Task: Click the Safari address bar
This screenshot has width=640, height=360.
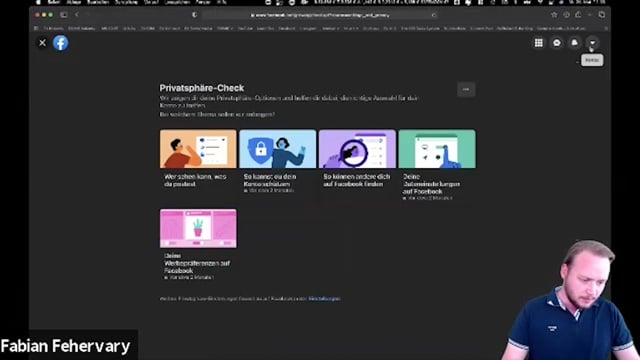Action: pyautogui.click(x=320, y=15)
